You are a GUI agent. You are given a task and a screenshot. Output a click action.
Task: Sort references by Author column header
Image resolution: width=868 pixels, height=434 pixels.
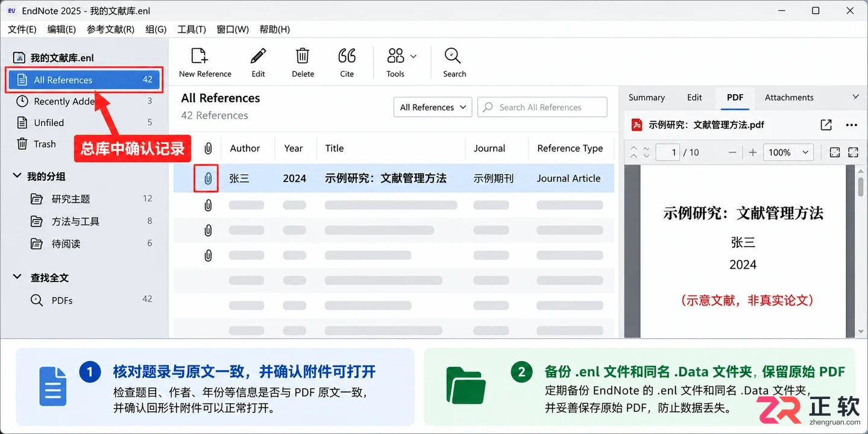[245, 148]
